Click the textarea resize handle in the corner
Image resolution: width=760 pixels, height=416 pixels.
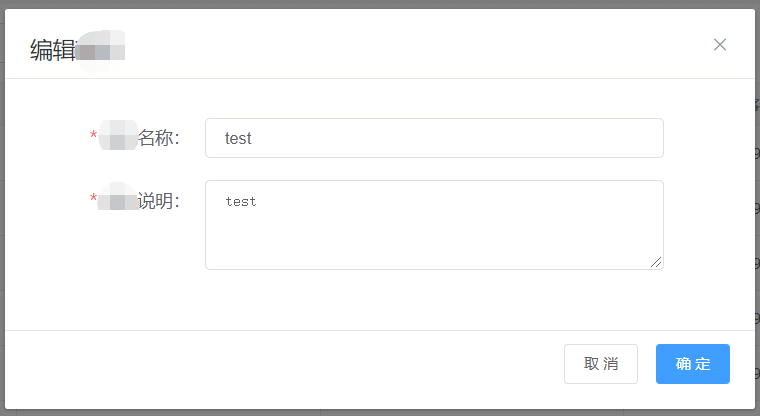click(x=656, y=262)
